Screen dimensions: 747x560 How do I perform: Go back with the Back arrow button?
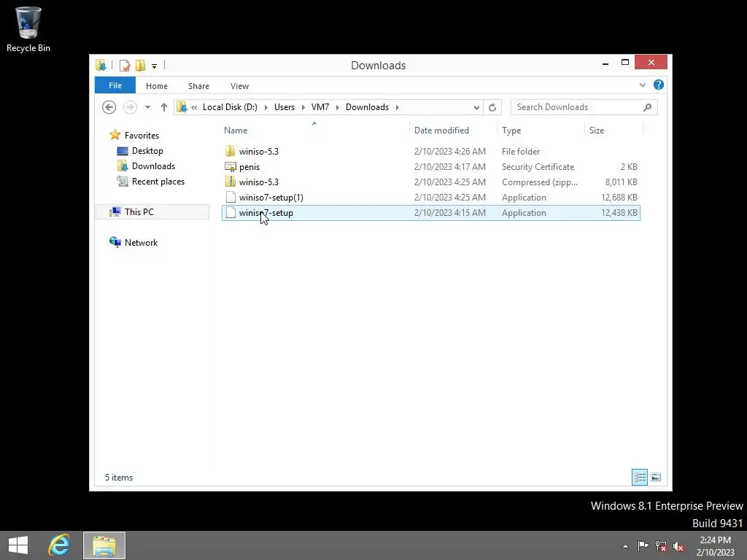coord(109,107)
